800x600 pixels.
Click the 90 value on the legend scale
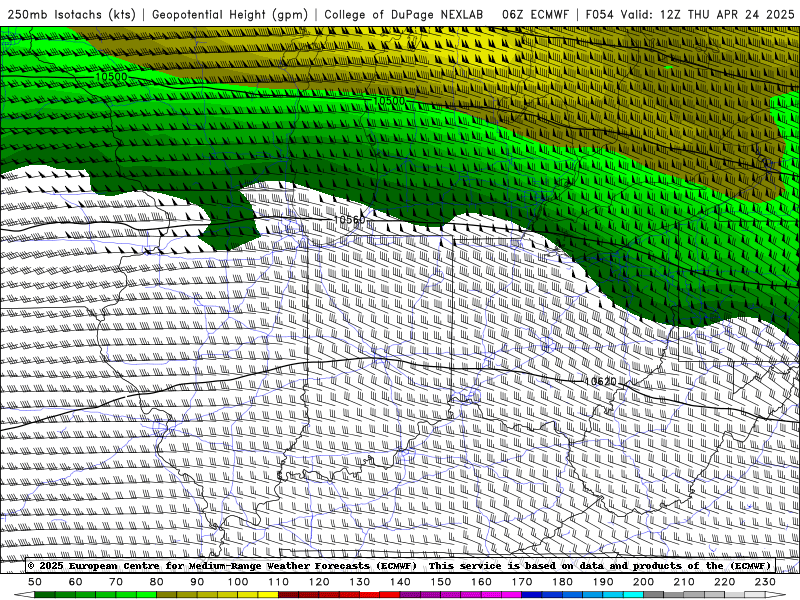[x=197, y=582]
